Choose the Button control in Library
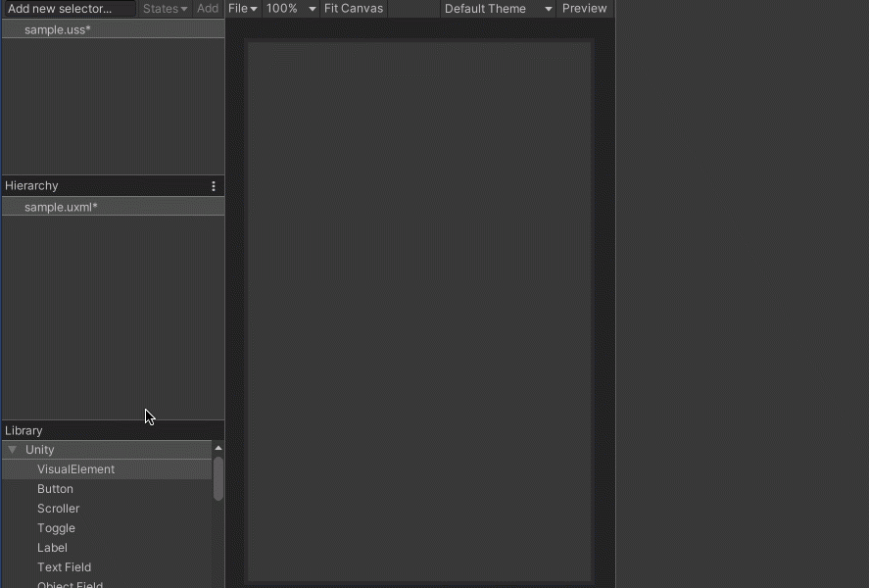This screenshot has width=869, height=588. pyautogui.click(x=55, y=489)
